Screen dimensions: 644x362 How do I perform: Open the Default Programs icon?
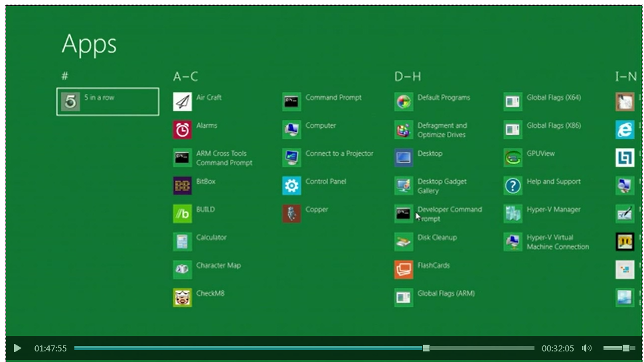point(404,101)
